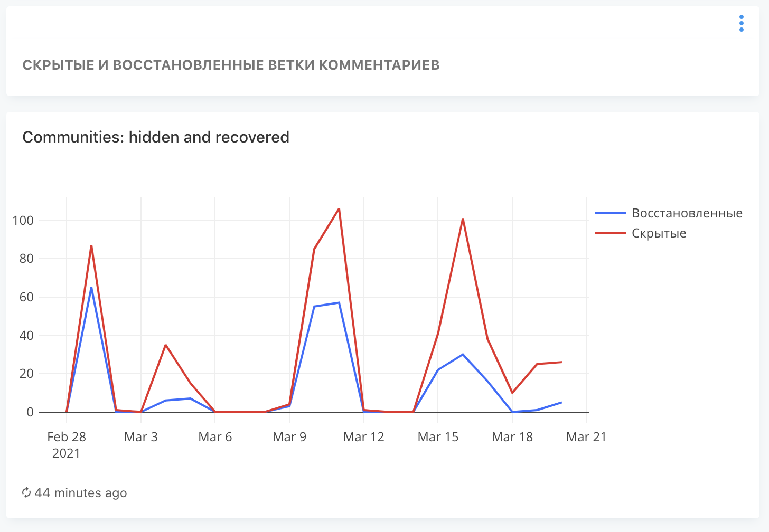Click the 'СКРЫТЫЕ И ВОССТАНОВЛЕННЫЕ ВЕТКИ КОММЕНТАРИЕВ' heading

click(x=231, y=65)
